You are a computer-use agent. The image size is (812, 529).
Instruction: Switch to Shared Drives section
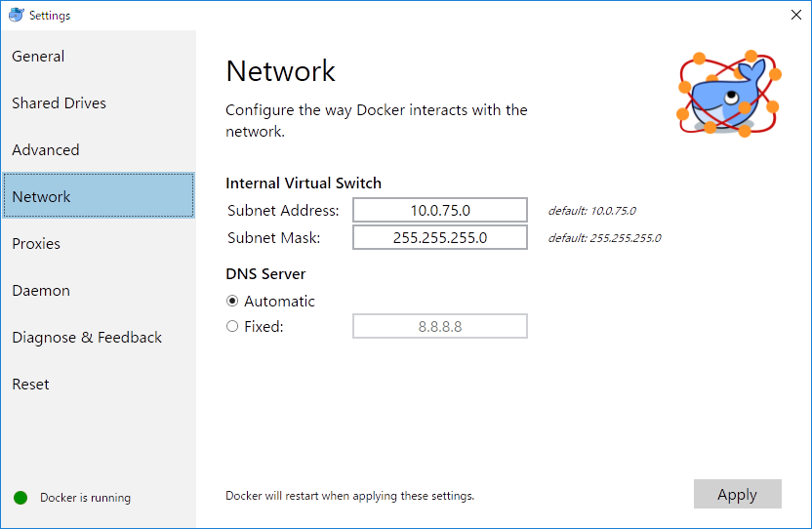[x=99, y=102]
